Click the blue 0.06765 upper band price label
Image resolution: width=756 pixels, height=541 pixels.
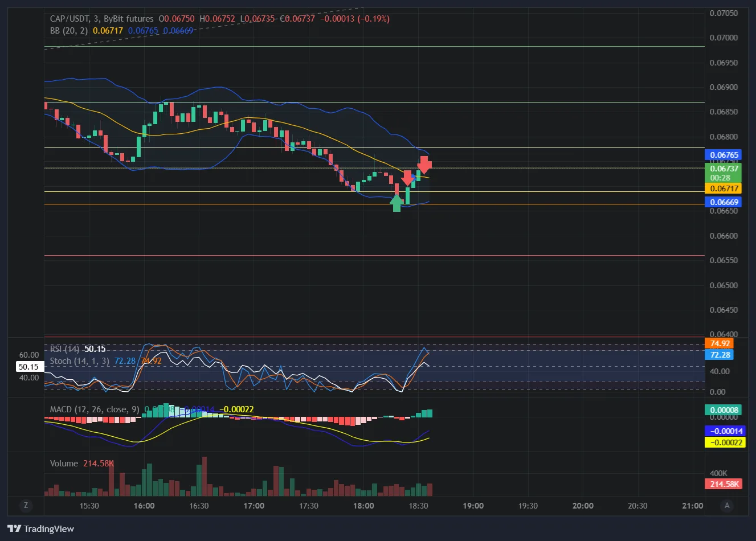tap(723, 155)
